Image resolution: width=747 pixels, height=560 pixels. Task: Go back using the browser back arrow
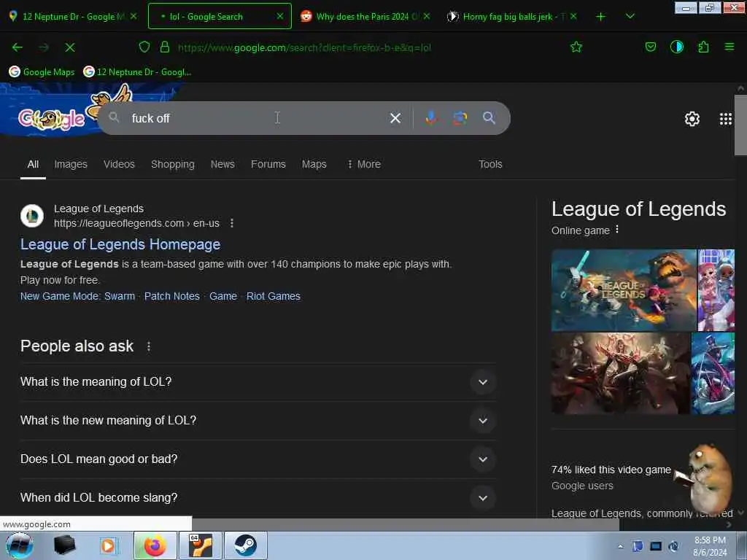coord(18,47)
